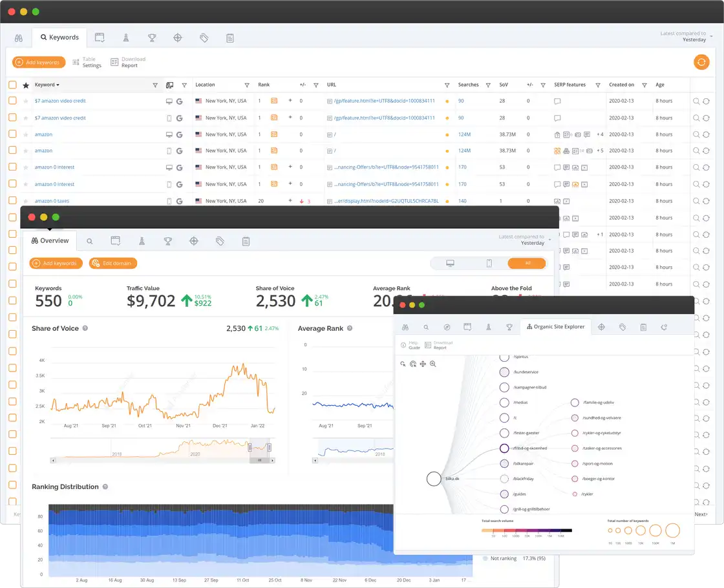This screenshot has width=724, height=588.
Task: Open tag tab in Overview window
Action: tap(220, 241)
